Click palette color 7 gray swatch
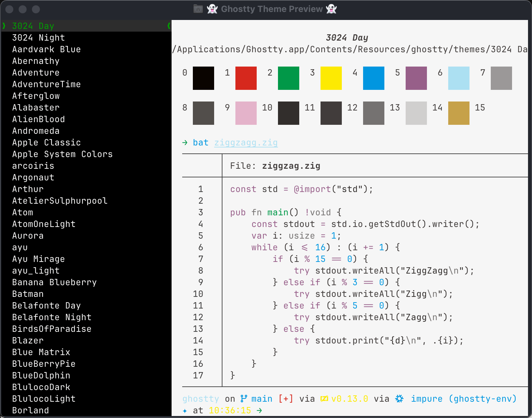The width and height of the screenshot is (532, 418). coord(501,78)
